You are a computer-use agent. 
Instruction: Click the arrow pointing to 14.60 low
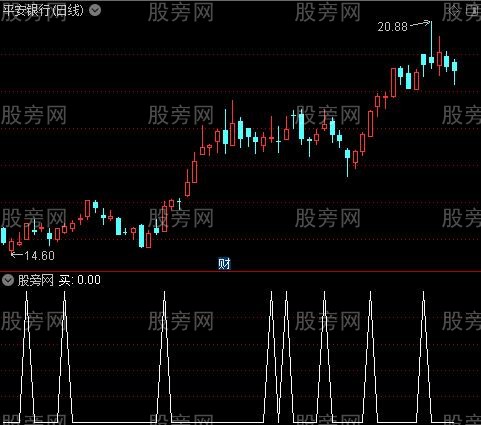17,255
